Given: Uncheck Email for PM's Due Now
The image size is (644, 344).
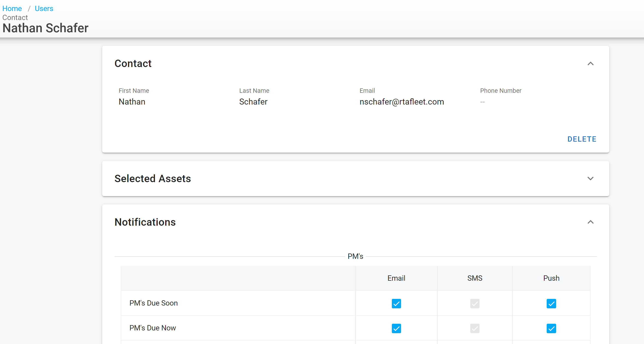Looking at the screenshot, I should (396, 328).
